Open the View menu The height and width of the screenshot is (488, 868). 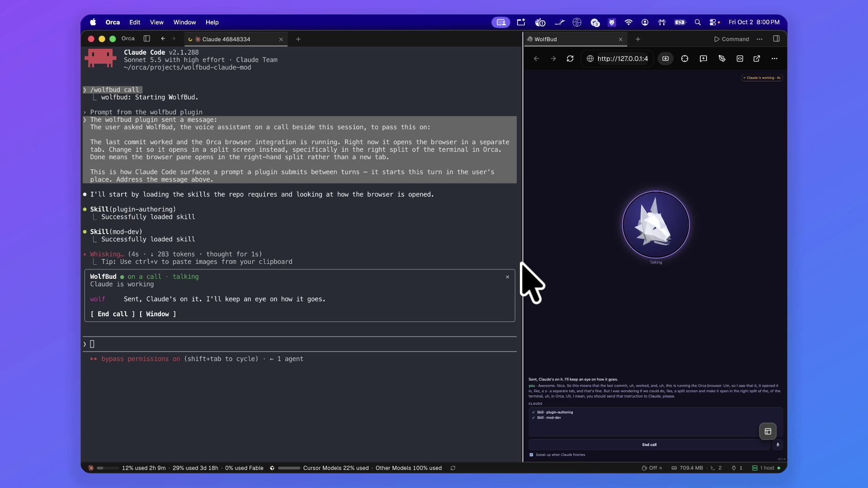pos(156,22)
